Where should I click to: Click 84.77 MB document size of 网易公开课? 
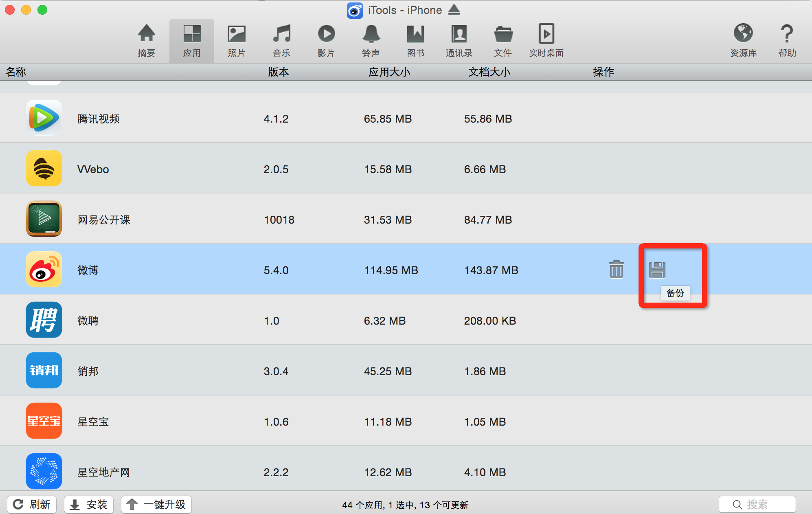[488, 220]
